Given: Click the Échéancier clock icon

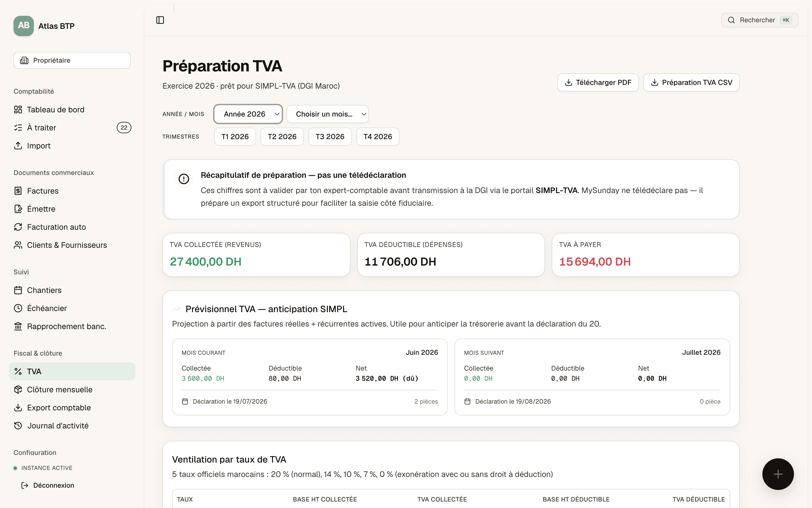Looking at the screenshot, I should [x=18, y=308].
